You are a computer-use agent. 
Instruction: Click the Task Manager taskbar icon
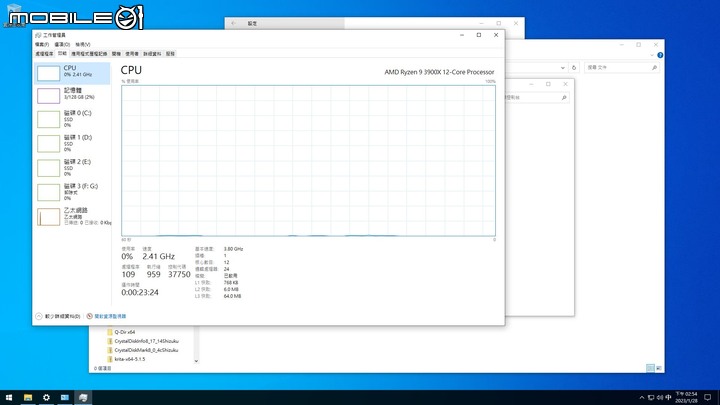(x=83, y=398)
